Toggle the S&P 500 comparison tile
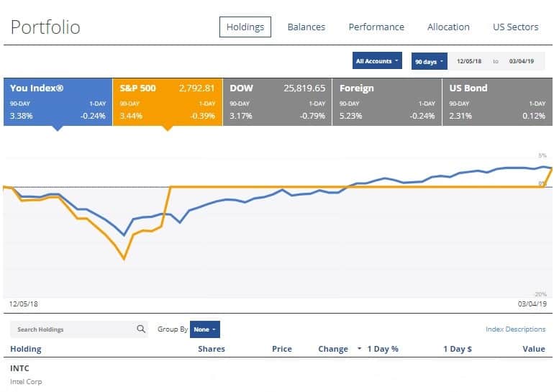 [x=167, y=101]
